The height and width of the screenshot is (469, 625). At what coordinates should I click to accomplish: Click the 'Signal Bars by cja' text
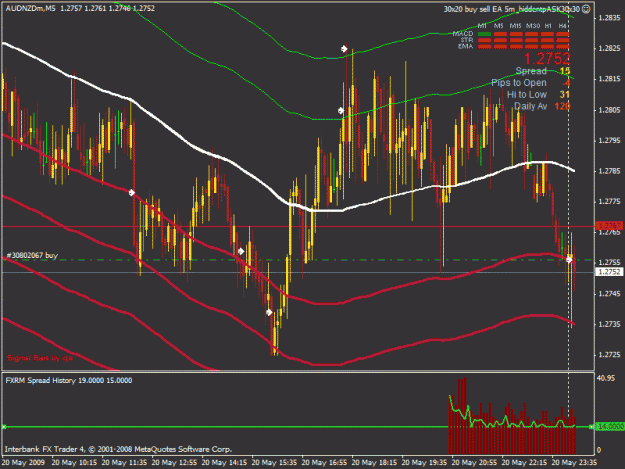[40, 358]
